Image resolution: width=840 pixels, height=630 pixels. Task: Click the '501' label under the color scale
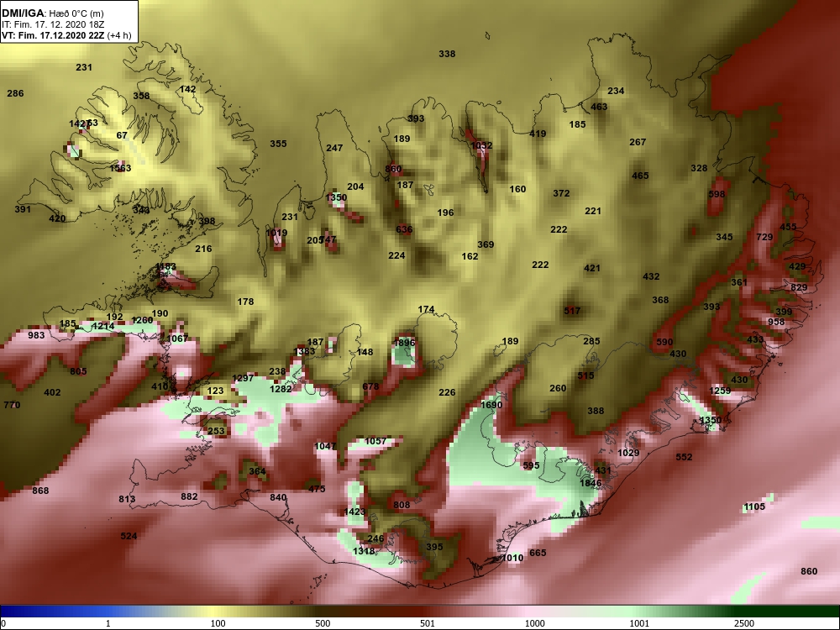coord(428,623)
